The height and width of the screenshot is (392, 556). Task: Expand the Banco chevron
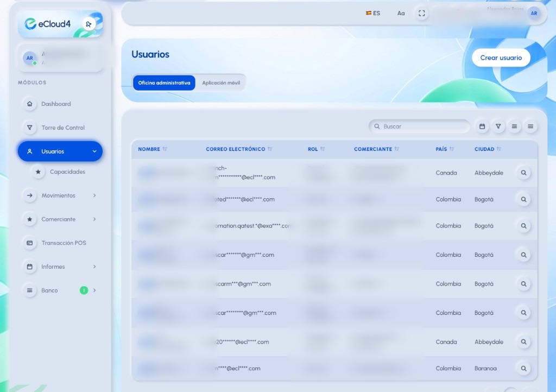point(94,290)
